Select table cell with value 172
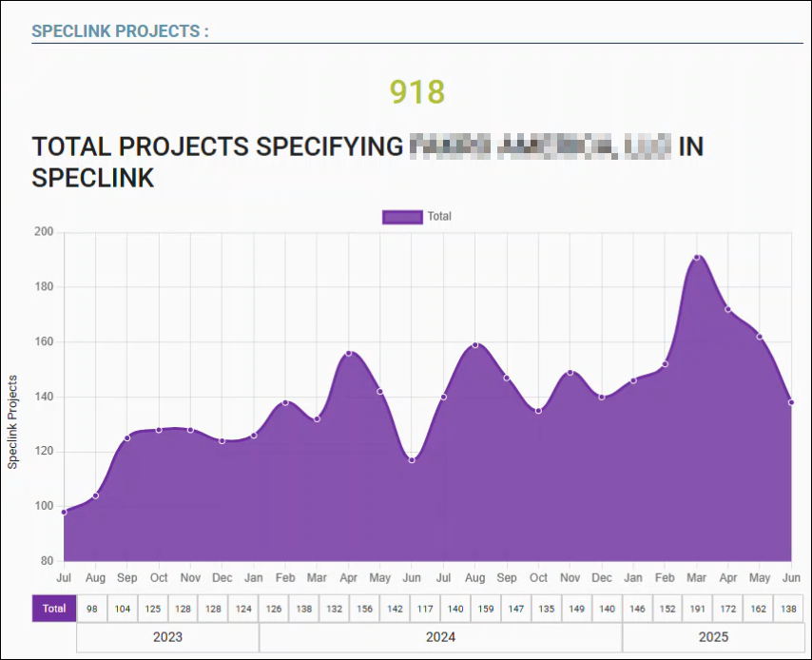Screen dimensions: 812x660 point(728,609)
